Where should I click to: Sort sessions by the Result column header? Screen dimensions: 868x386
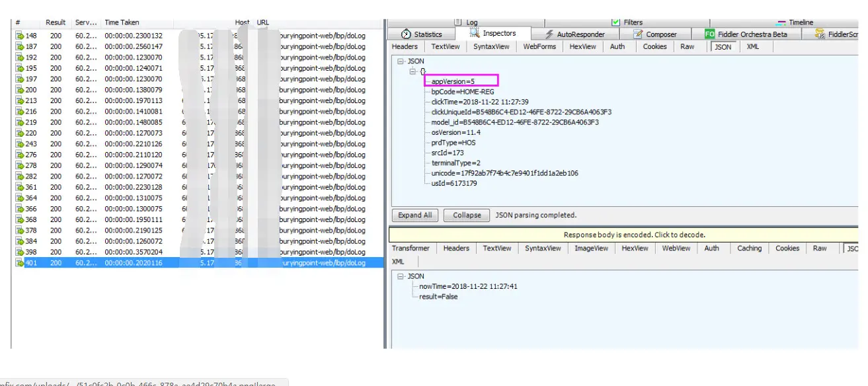tap(56, 22)
